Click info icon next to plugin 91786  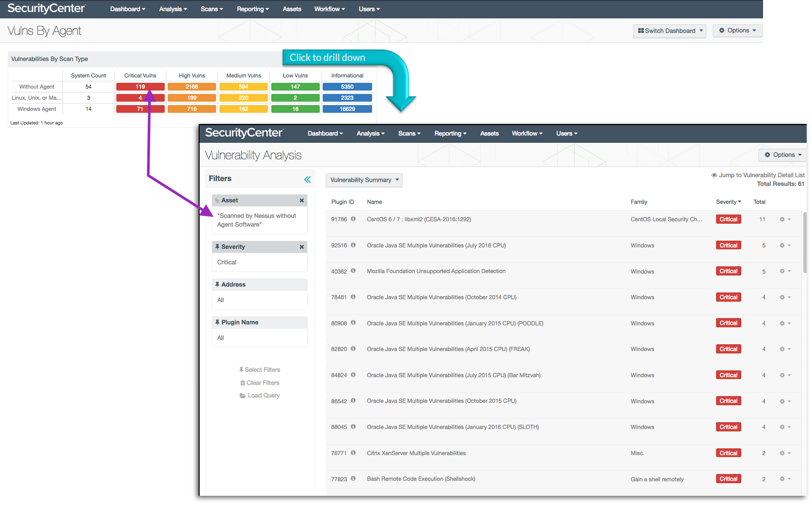[353, 219]
